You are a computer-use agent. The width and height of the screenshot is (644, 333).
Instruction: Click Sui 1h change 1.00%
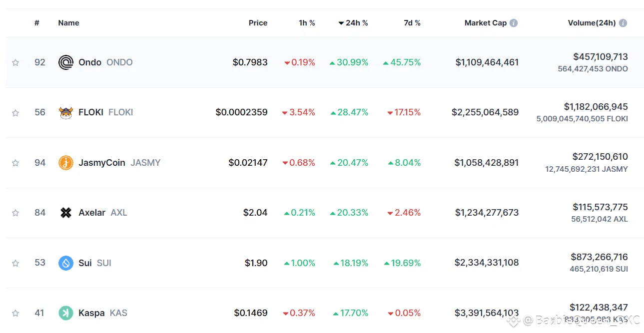pos(300,263)
